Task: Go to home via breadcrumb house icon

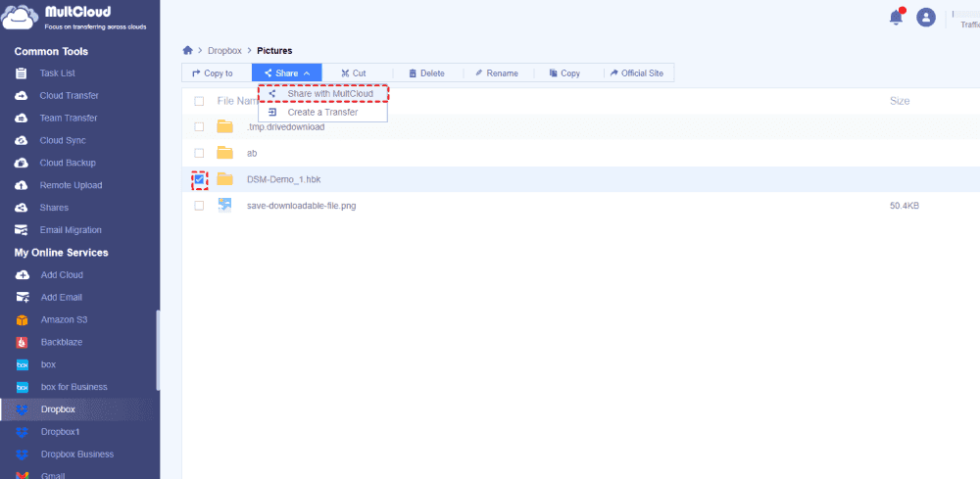Action: (x=187, y=51)
